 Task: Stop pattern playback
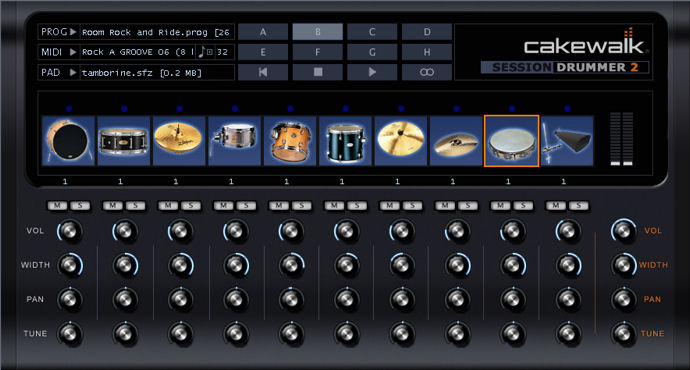point(318,72)
